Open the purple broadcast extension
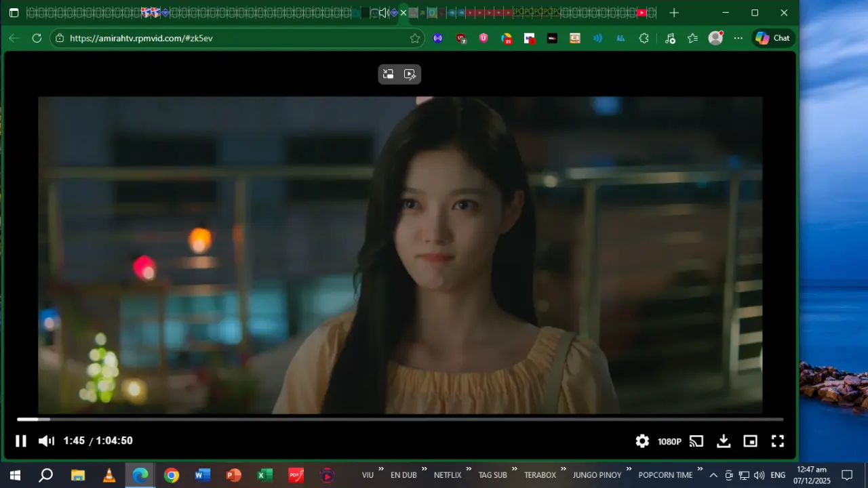 click(438, 38)
